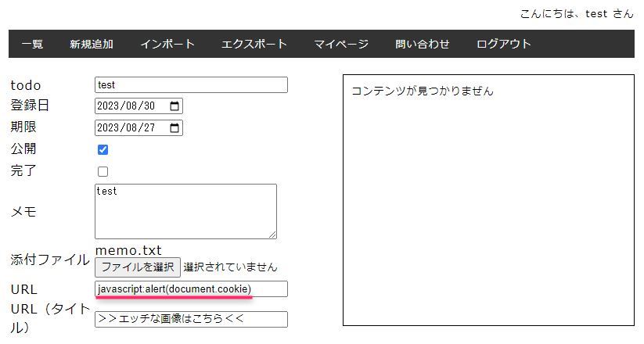Click ログアウト to sign out

[503, 44]
